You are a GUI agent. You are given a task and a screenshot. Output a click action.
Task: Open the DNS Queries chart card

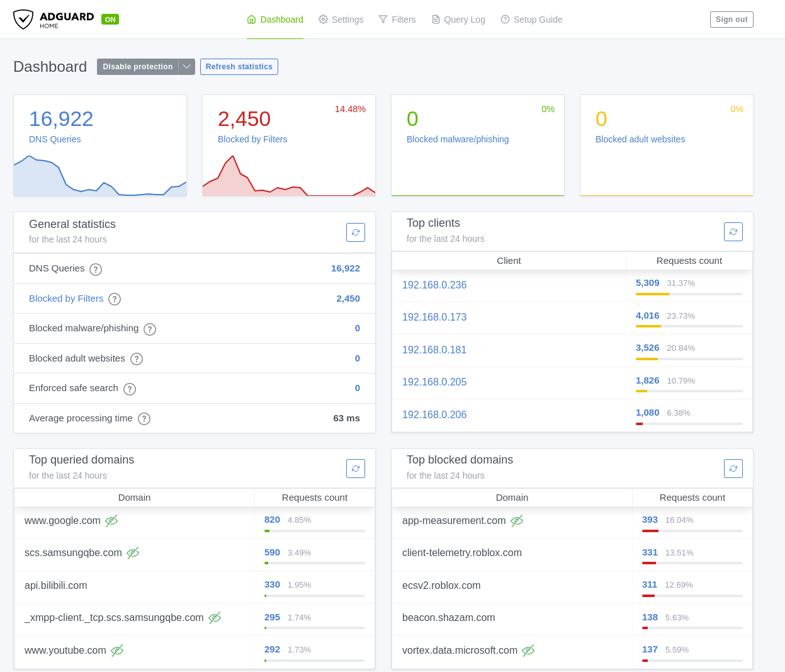point(100,145)
